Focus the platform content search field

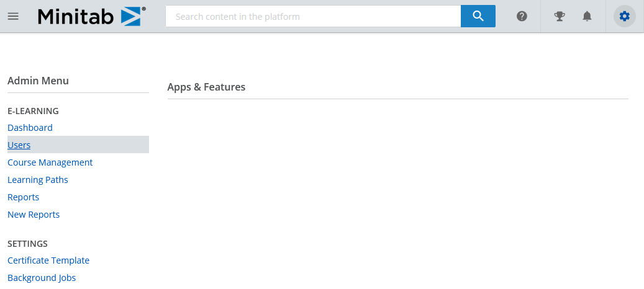tap(313, 16)
